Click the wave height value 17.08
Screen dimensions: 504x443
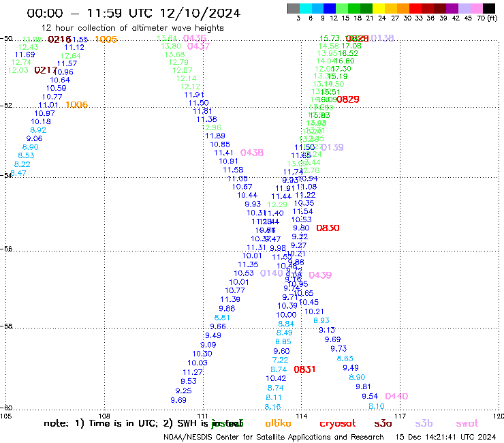[x=351, y=46]
